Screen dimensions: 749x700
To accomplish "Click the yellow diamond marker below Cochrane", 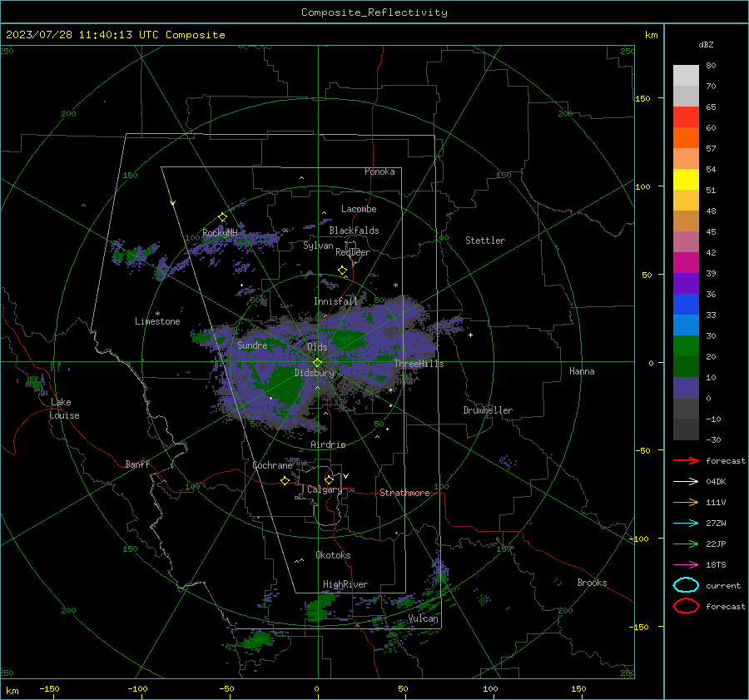I will (285, 480).
